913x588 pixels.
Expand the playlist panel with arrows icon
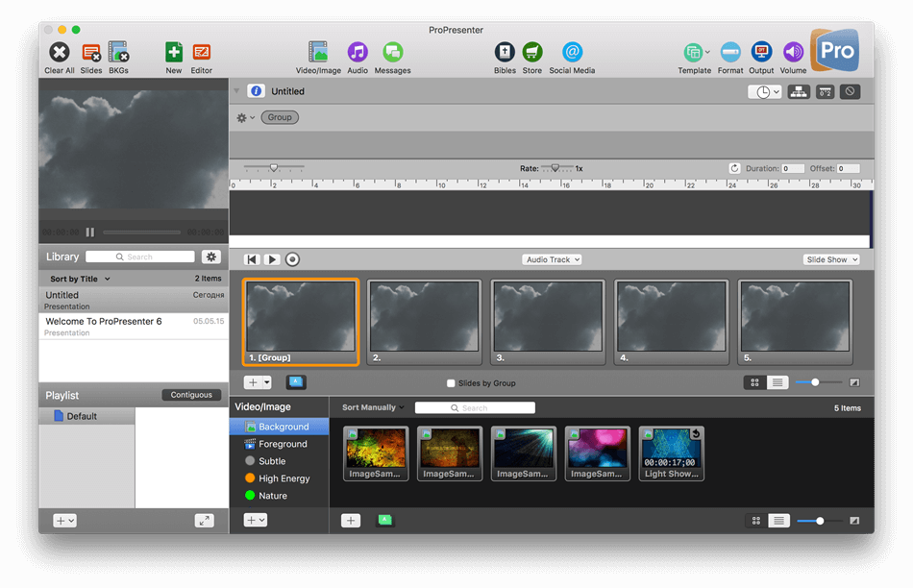pyautogui.click(x=205, y=521)
